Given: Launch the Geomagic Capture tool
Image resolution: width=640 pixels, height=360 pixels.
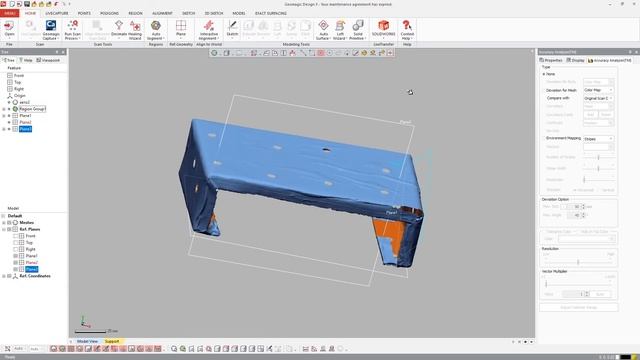Looking at the screenshot, I should click(x=51, y=29).
